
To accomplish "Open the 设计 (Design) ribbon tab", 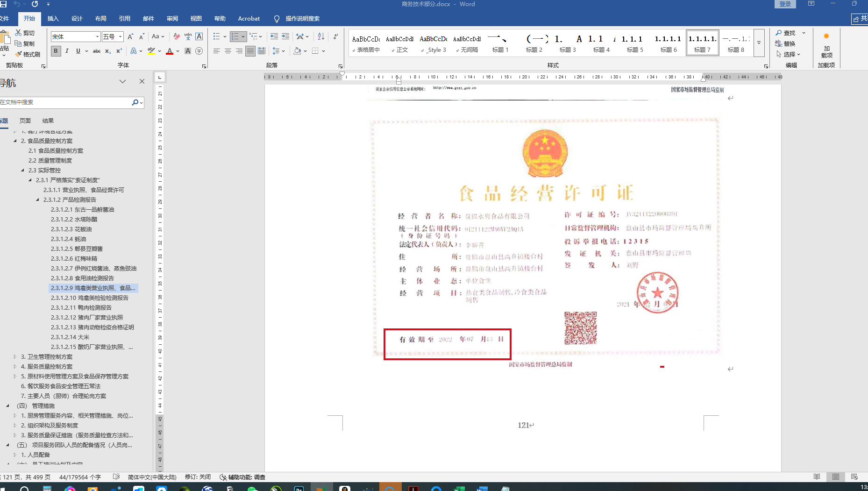I will pyautogui.click(x=77, y=19).
